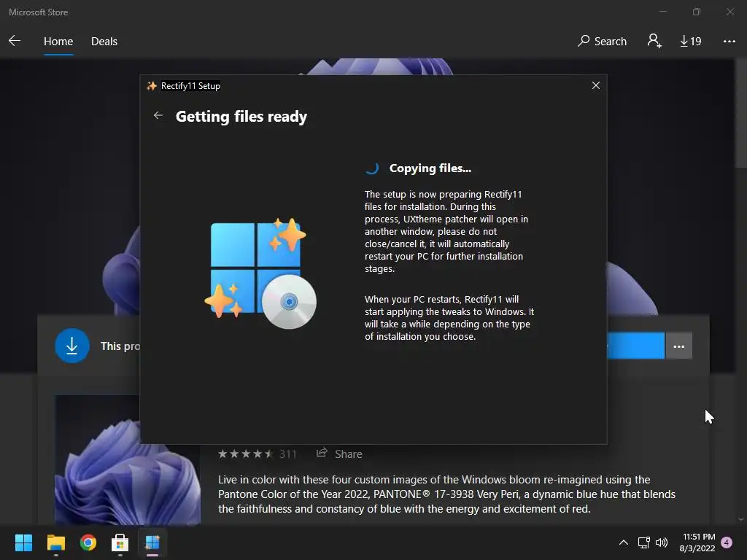This screenshot has width=747, height=560.
Task: Open the Home tab in Microsoft Store
Action: (x=58, y=42)
